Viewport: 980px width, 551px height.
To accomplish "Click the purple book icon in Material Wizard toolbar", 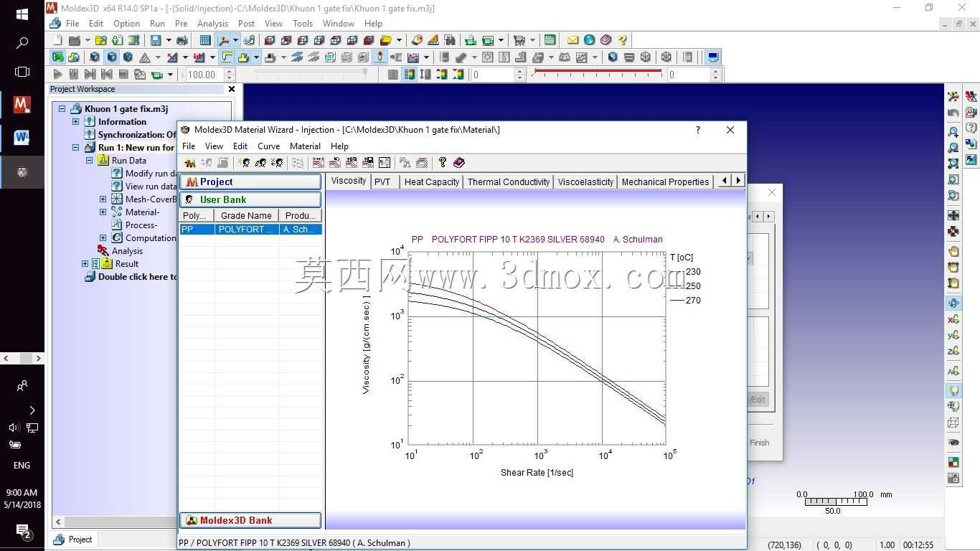I will coord(459,163).
